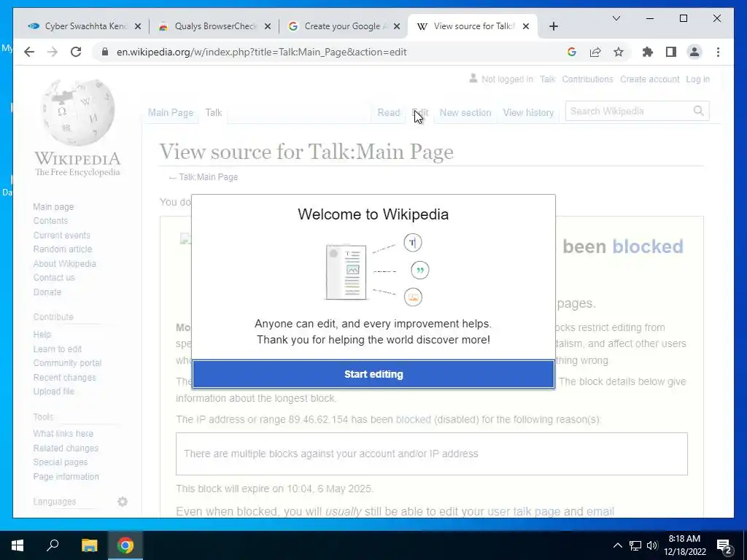
Task: Click the Chrome taskbar icon
Action: click(x=125, y=545)
